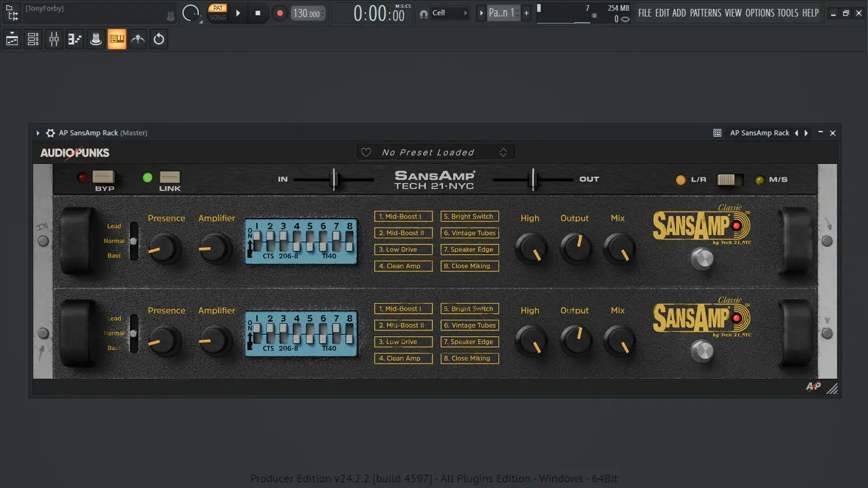Viewport: 868px width, 488px height.
Task: Click top unit '6. Vintage Tubes' button
Action: (470, 233)
